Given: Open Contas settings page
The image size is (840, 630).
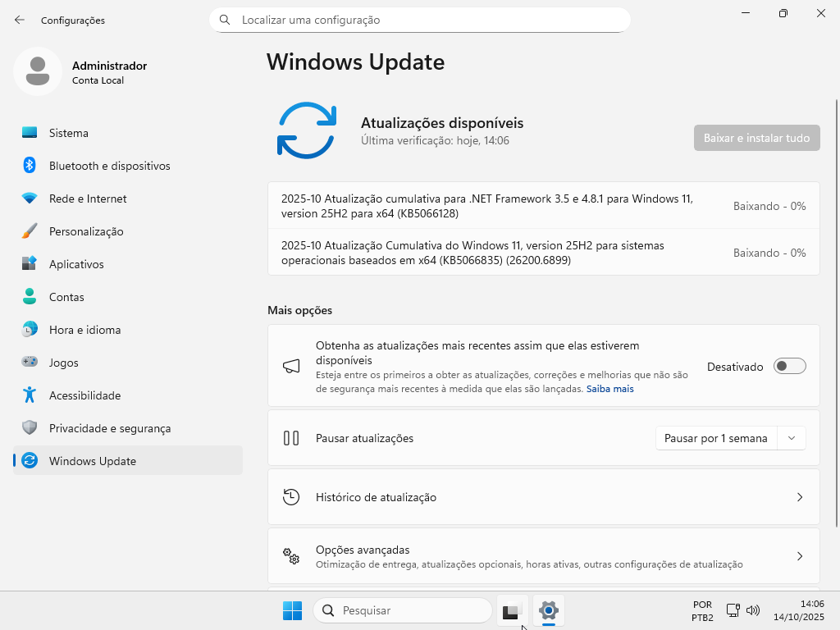Looking at the screenshot, I should pos(128,296).
